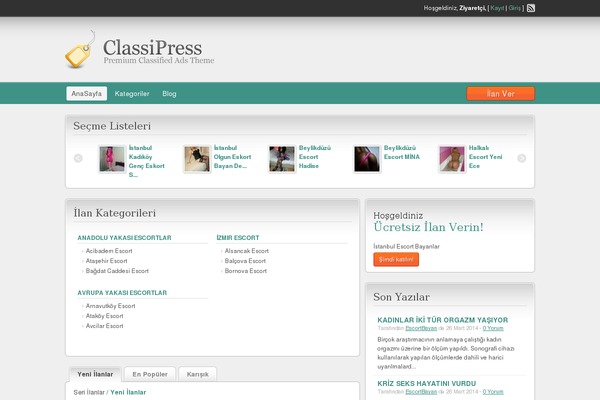Open thumbnail of Halkalı Yeni Ece listing
Screen dimensions: 600x400
tap(452, 159)
